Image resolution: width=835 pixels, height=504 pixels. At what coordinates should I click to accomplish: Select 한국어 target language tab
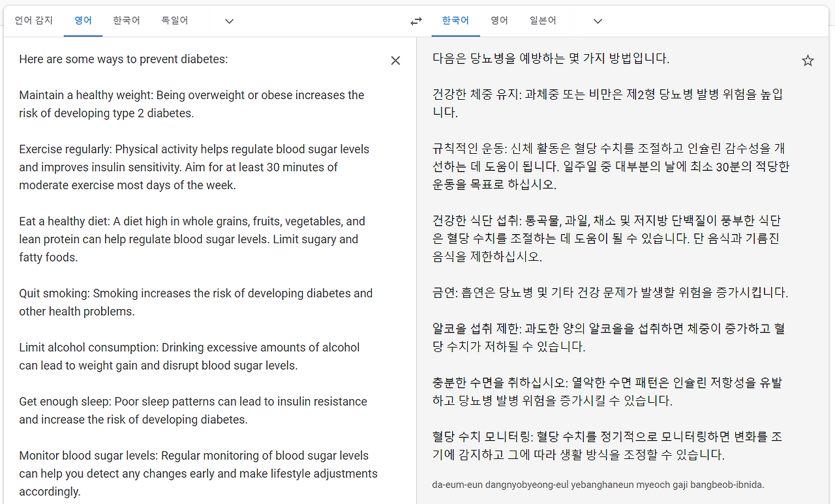(x=455, y=21)
